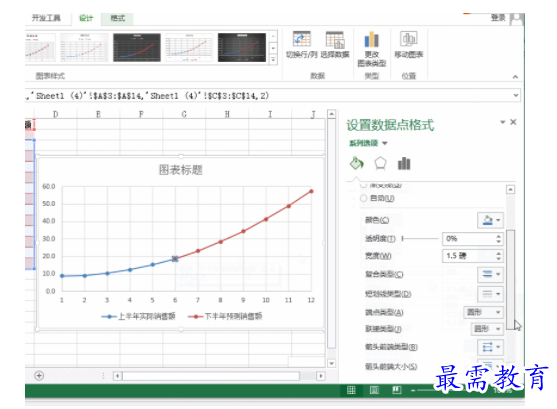The image size is (557, 409).
Task: Click format pane scroll up arrow
Action: click(510, 189)
